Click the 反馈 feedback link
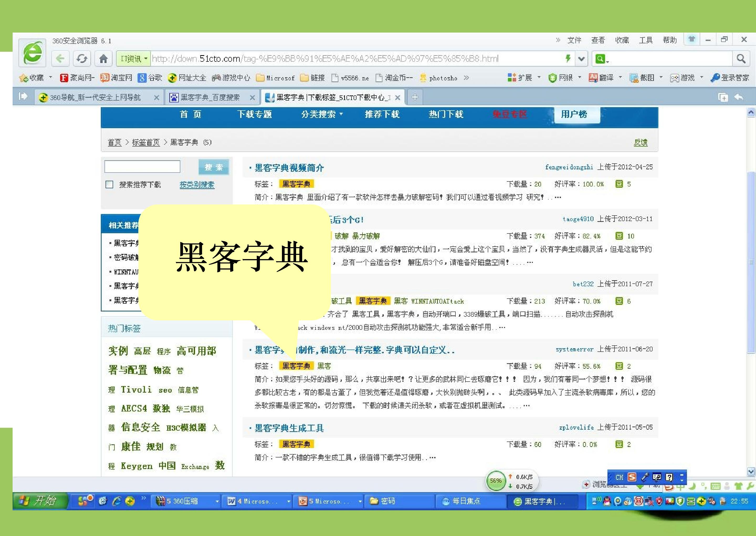756x536 pixels. pos(640,142)
